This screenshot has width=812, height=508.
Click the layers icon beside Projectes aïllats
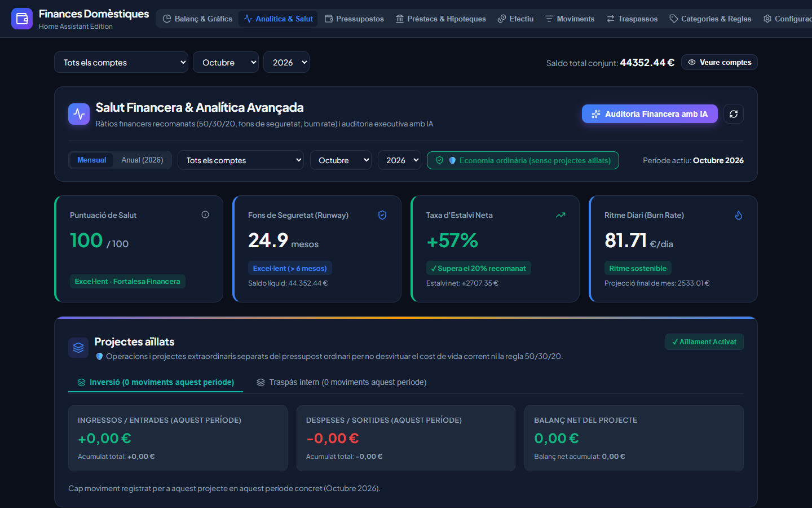78,348
